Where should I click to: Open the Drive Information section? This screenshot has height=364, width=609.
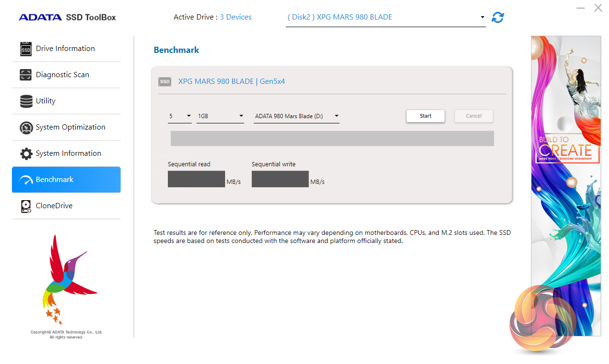pyautogui.click(x=66, y=49)
